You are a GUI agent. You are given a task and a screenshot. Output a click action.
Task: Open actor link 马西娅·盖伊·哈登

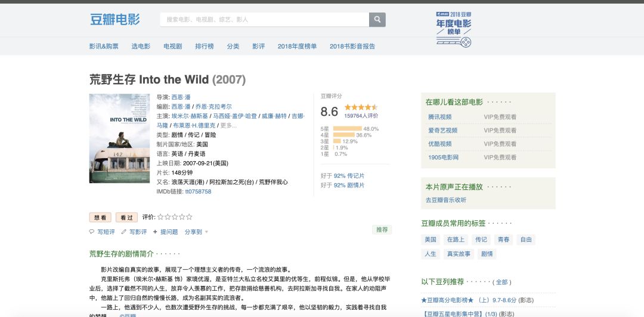coord(234,116)
